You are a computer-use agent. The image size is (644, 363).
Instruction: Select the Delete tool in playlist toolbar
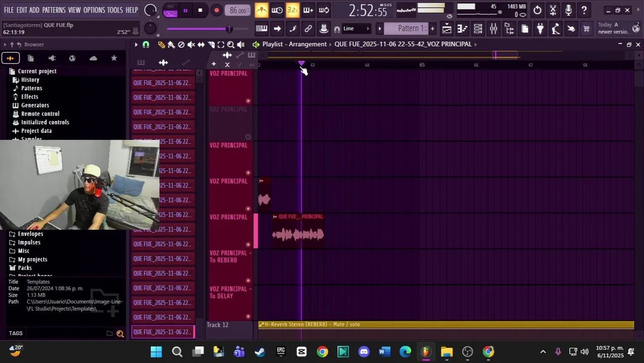point(181,45)
